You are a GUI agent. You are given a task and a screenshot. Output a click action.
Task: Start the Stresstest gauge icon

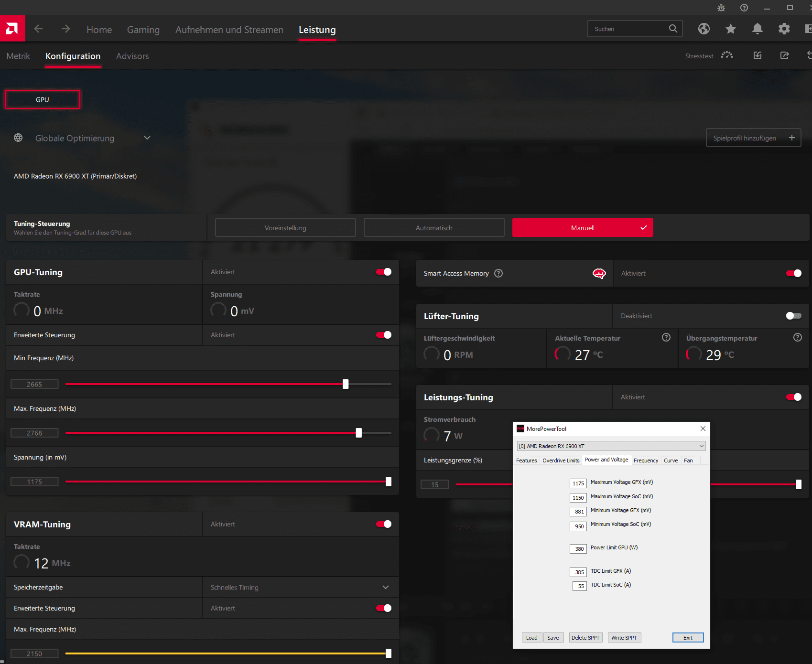point(727,55)
